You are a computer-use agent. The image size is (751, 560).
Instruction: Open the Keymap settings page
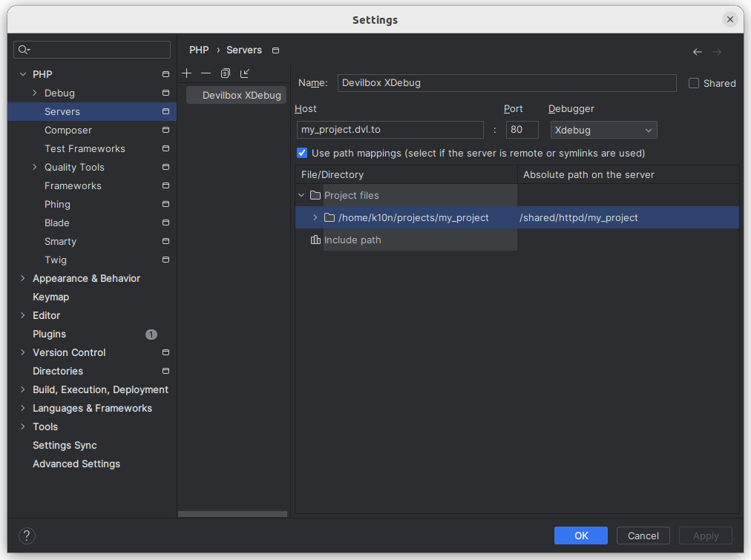[50, 297]
